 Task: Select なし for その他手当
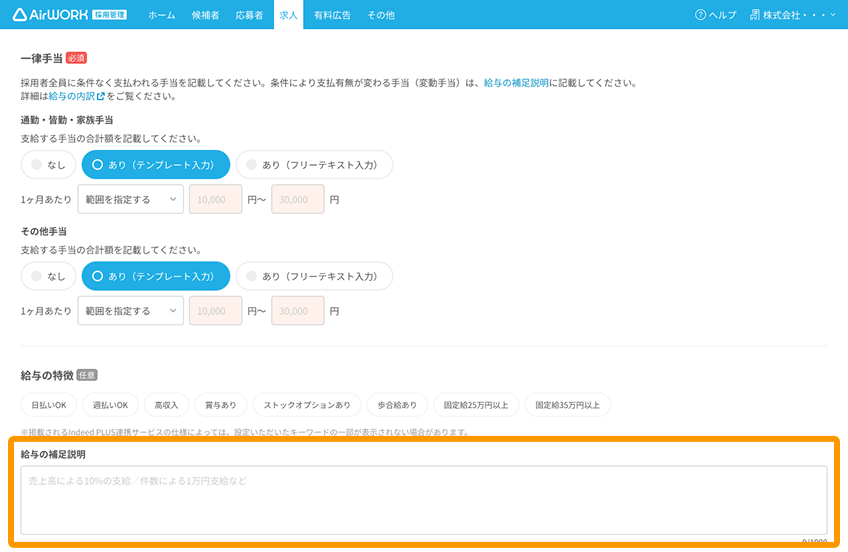pos(48,276)
